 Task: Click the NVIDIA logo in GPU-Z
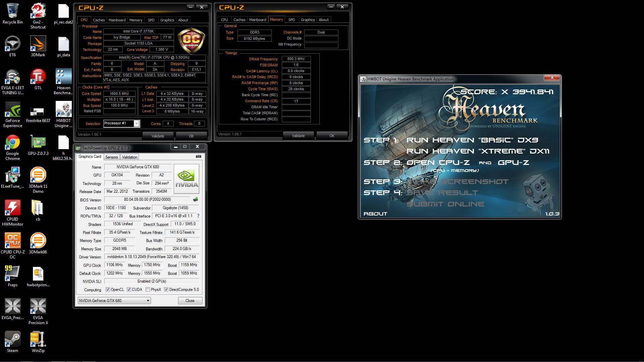coord(187,179)
